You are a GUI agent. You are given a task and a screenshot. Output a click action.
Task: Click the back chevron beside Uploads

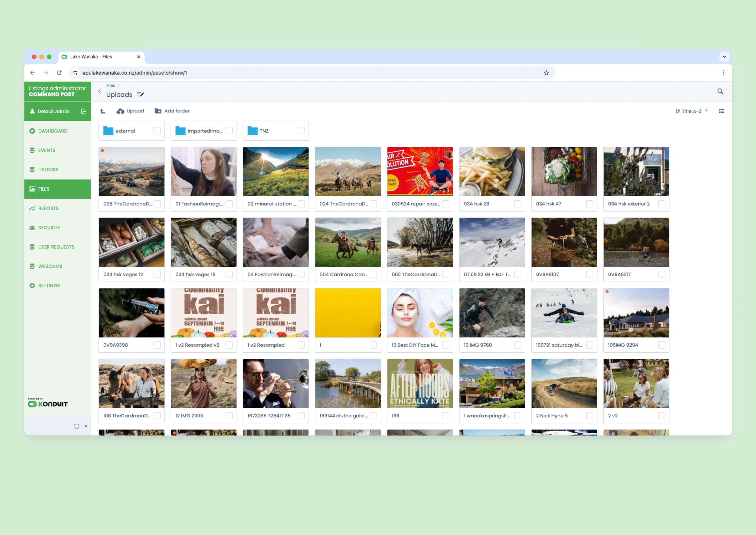tap(100, 91)
